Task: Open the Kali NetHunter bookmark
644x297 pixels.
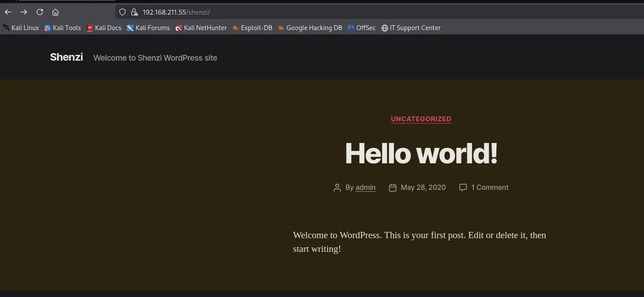Action: 201,28
